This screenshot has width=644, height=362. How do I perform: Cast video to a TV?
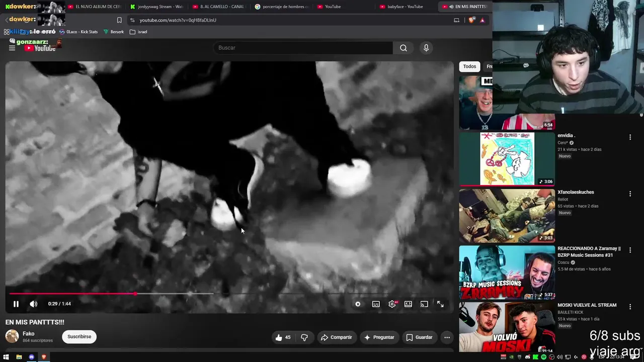[424, 304]
